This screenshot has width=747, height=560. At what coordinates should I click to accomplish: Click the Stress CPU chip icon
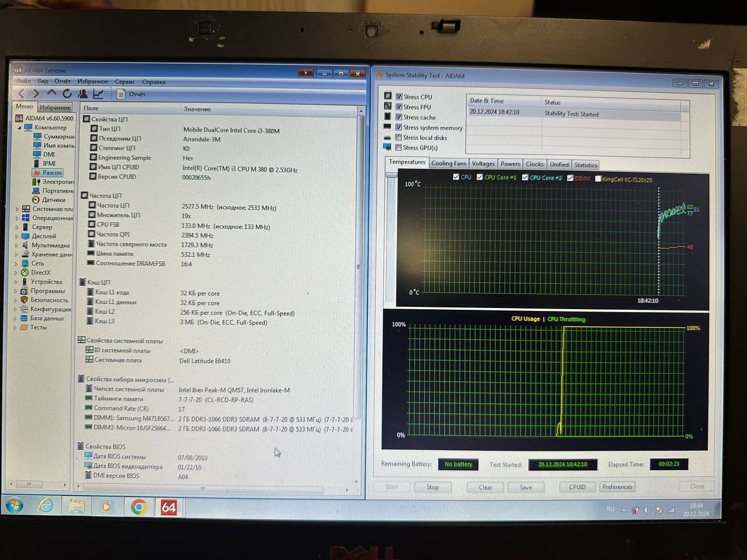(x=388, y=96)
